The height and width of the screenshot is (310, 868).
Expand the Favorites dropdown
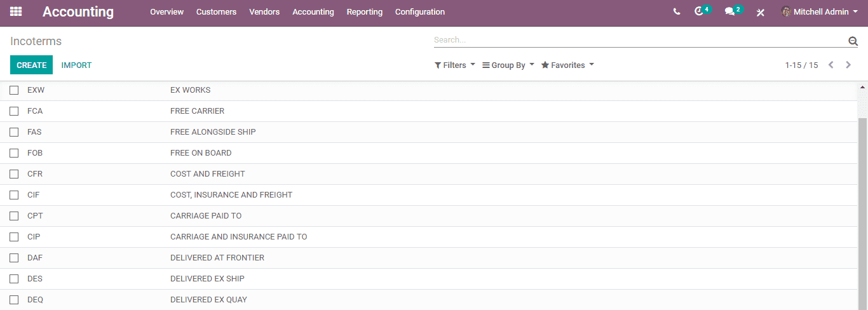[x=567, y=65]
